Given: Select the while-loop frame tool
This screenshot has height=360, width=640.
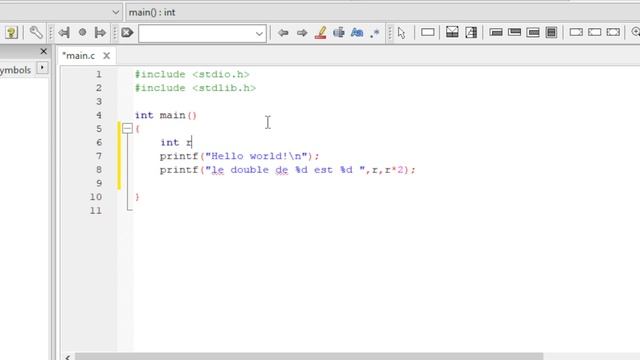Looking at the screenshot, I should tap(496, 32).
